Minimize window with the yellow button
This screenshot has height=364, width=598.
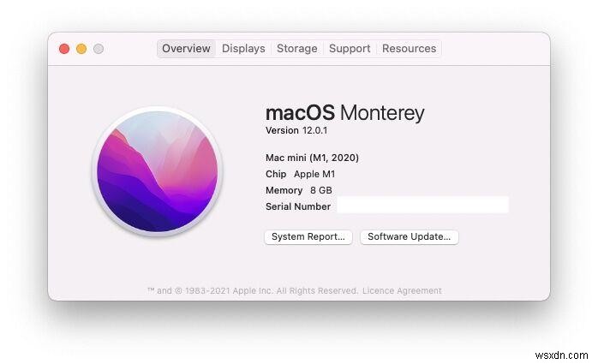pos(81,49)
